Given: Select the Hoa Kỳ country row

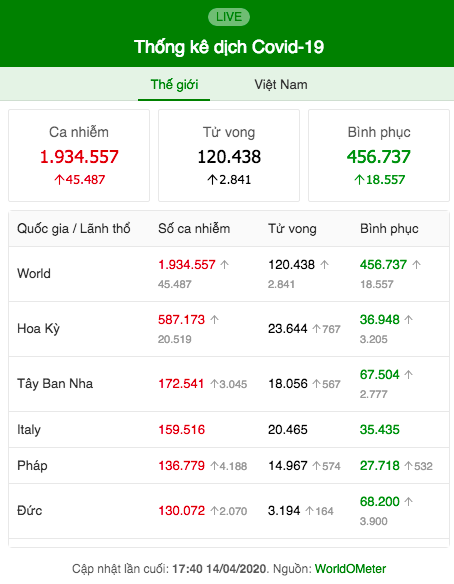Looking at the screenshot, I should click(229, 329).
